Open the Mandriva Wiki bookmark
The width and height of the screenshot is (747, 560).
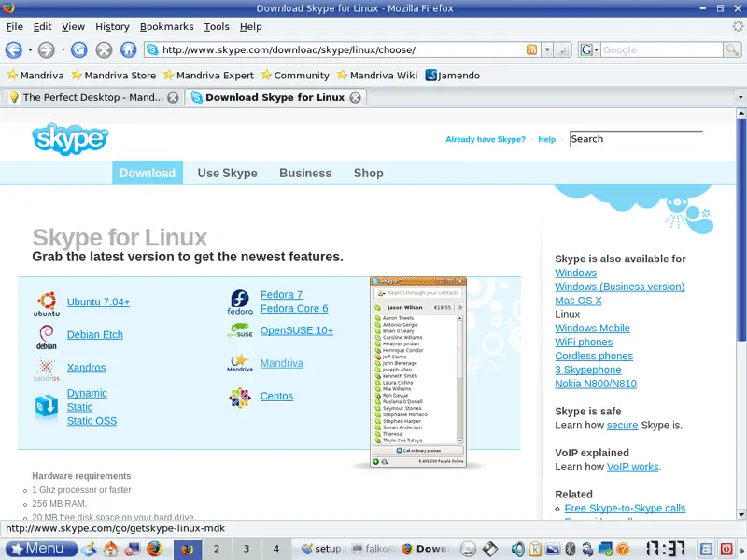coord(377,76)
